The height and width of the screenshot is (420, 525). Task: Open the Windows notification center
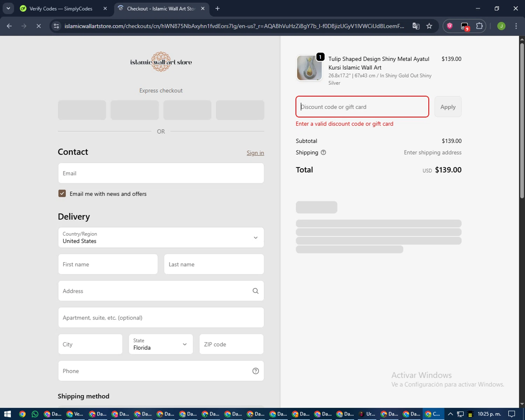(x=512, y=414)
